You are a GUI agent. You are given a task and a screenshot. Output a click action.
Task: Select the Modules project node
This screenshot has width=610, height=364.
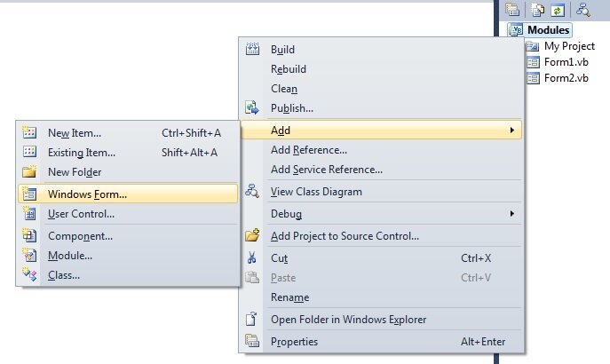pyautogui.click(x=548, y=30)
